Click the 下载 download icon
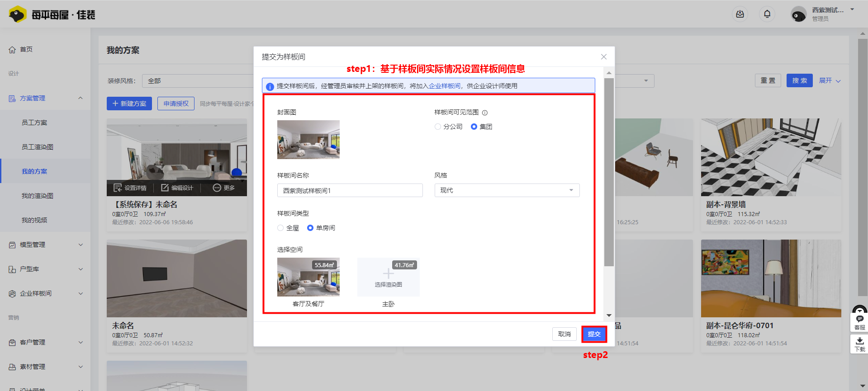The width and height of the screenshot is (868, 391). click(859, 344)
